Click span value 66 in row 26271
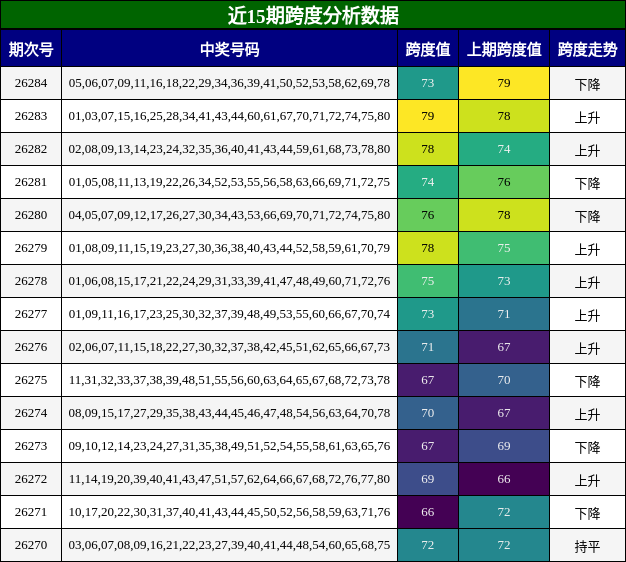The height and width of the screenshot is (562, 626). coord(428,512)
